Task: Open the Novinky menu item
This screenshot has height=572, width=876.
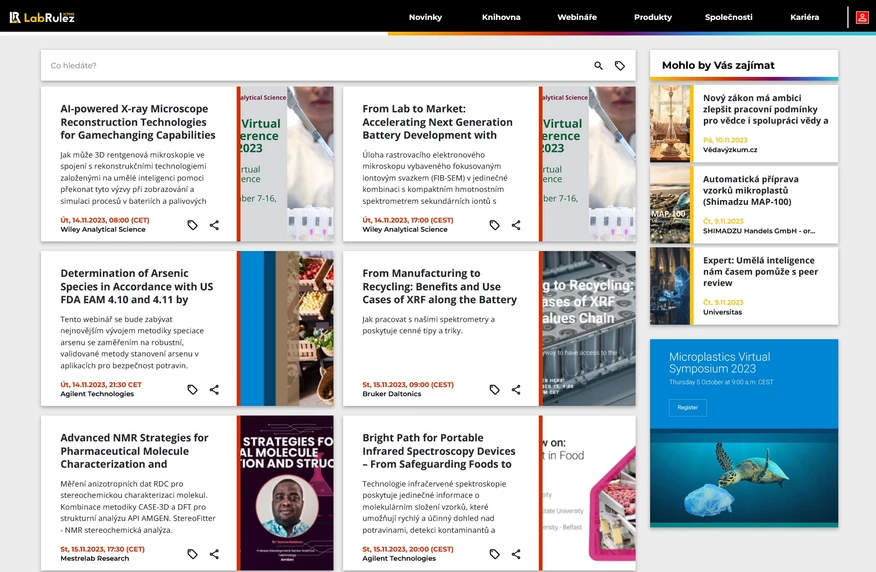Action: click(425, 17)
